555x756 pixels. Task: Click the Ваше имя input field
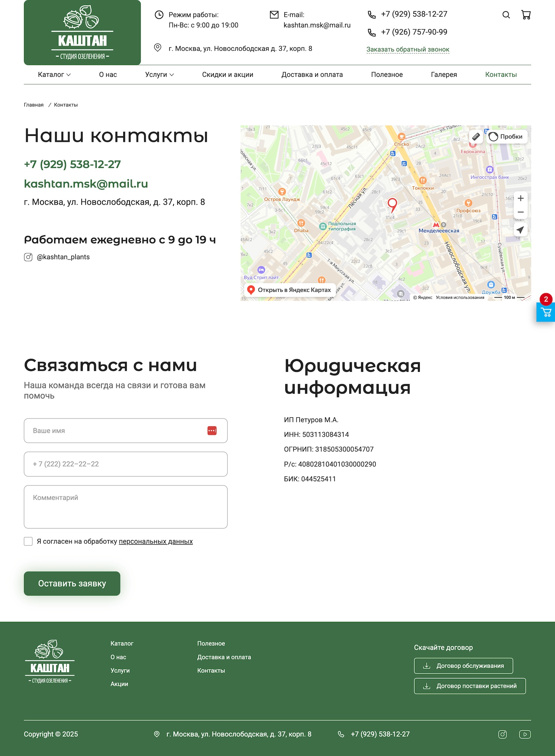126,431
